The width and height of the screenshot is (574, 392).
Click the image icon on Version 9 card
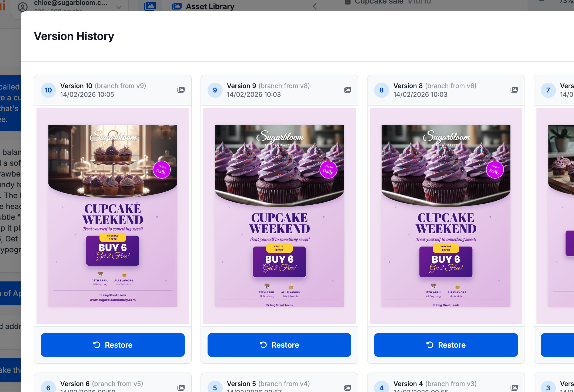[348, 90]
